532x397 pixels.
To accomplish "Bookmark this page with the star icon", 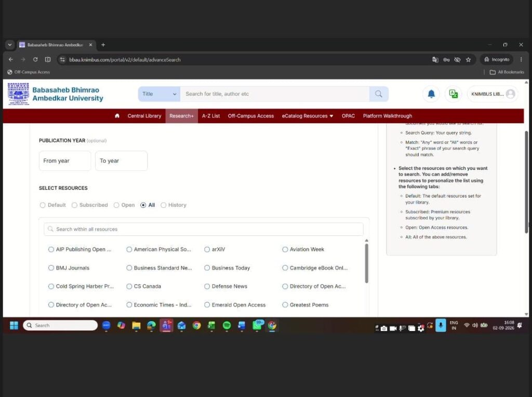I will [468, 60].
